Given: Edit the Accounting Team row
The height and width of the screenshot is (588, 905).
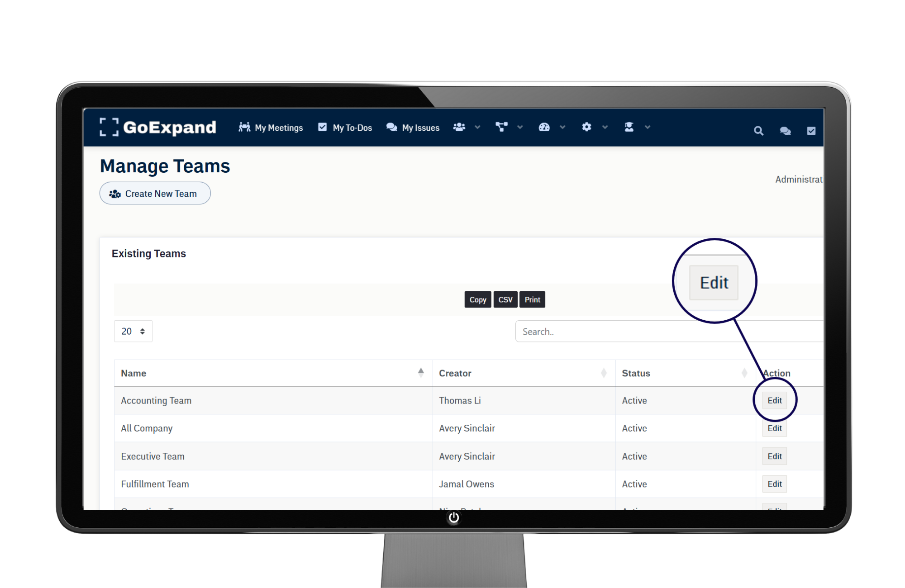Looking at the screenshot, I should coord(774,401).
